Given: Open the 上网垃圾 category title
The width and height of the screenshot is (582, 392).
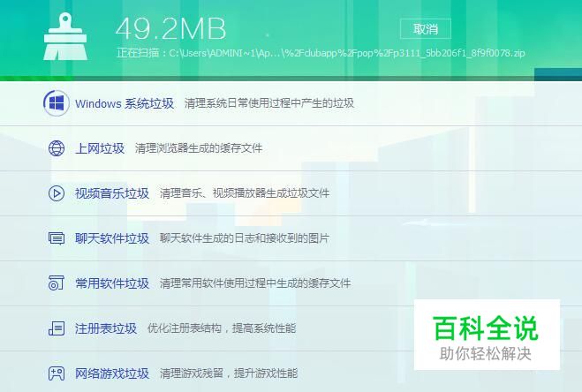Looking at the screenshot, I should 100,148.
